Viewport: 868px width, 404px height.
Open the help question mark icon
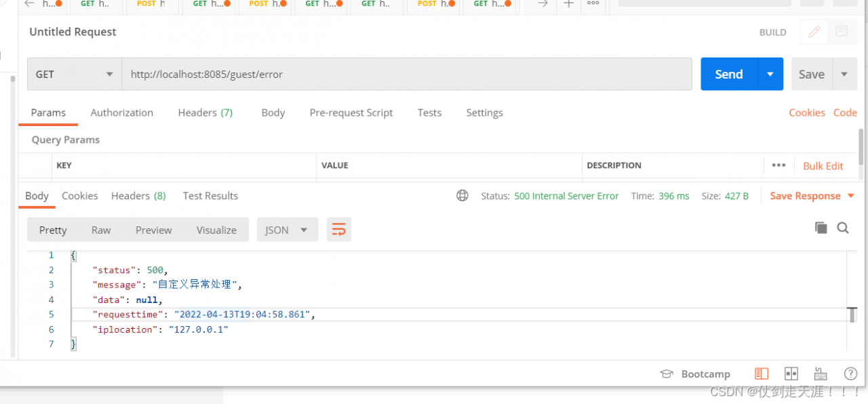coord(850,373)
